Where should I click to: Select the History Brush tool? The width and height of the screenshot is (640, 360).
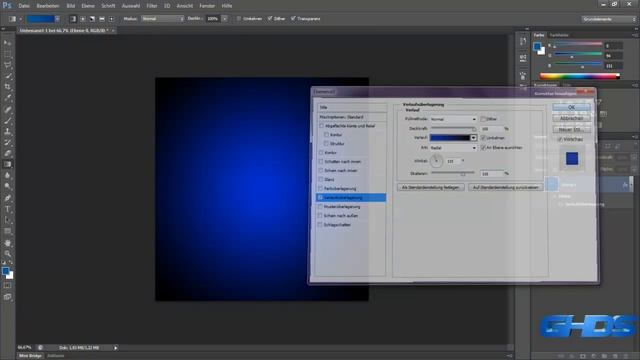pyautogui.click(x=7, y=142)
